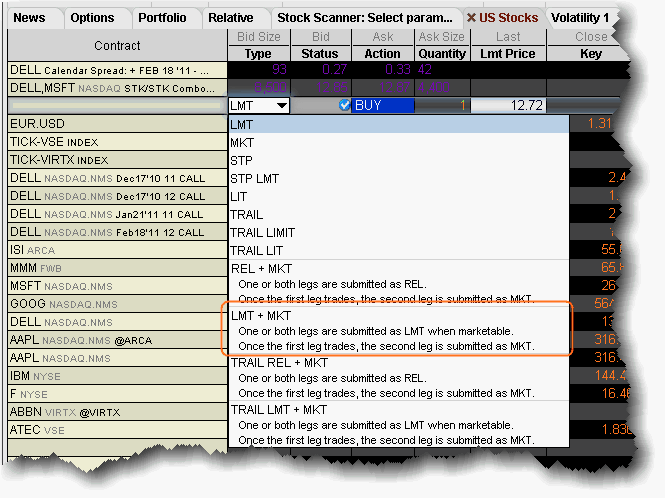
Task: Select the F NYSE row
Action: click(x=117, y=394)
